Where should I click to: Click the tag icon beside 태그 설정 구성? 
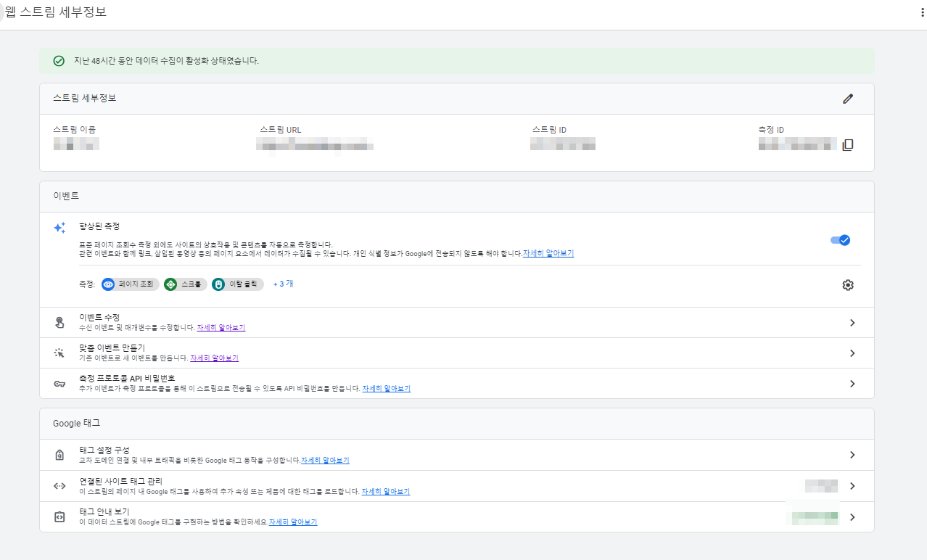click(59, 455)
